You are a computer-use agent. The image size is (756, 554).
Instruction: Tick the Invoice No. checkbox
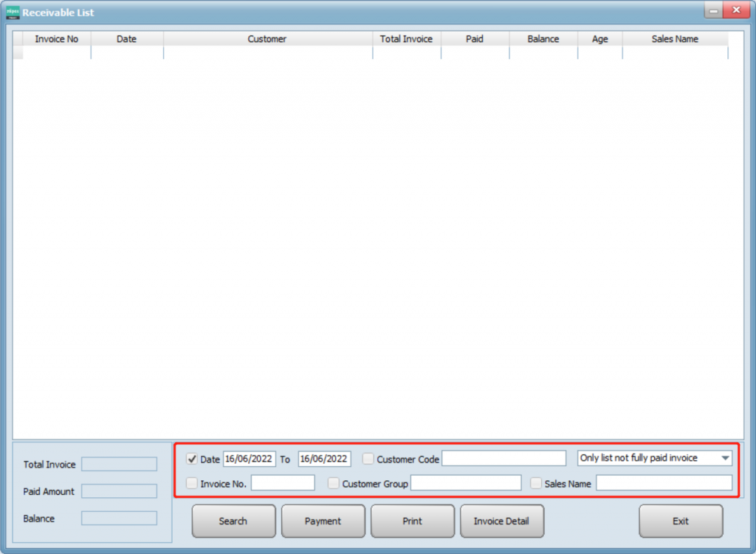tap(192, 483)
